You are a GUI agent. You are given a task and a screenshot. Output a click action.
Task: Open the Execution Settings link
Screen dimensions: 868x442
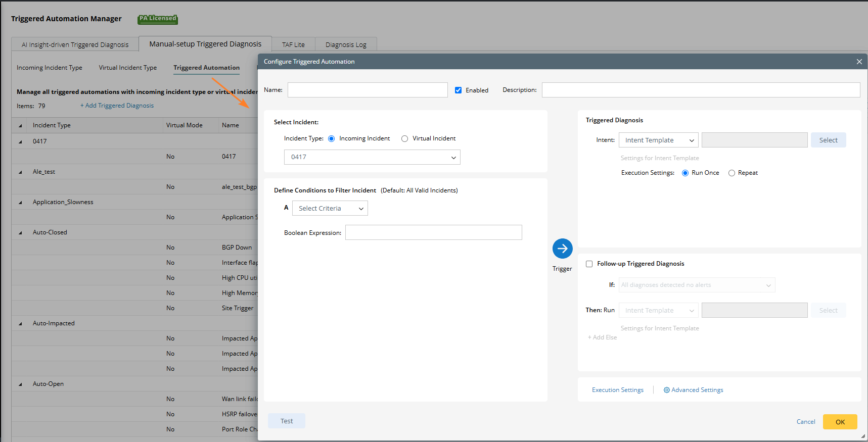(x=617, y=390)
